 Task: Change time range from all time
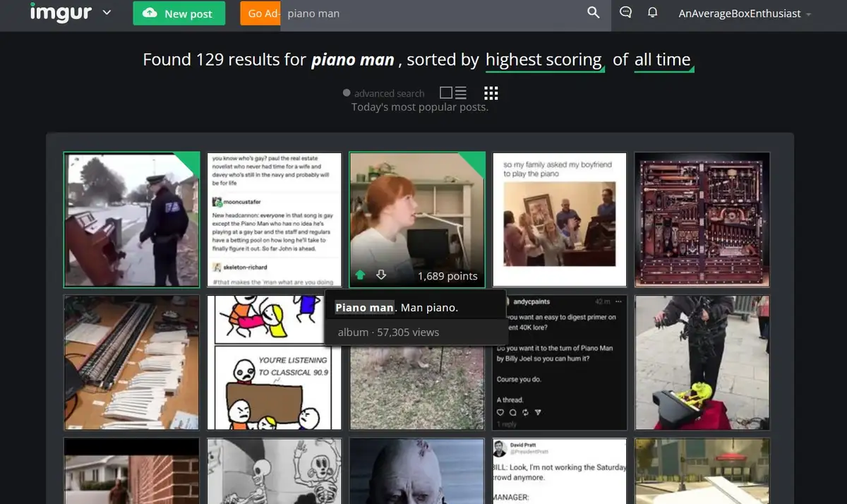tap(663, 61)
